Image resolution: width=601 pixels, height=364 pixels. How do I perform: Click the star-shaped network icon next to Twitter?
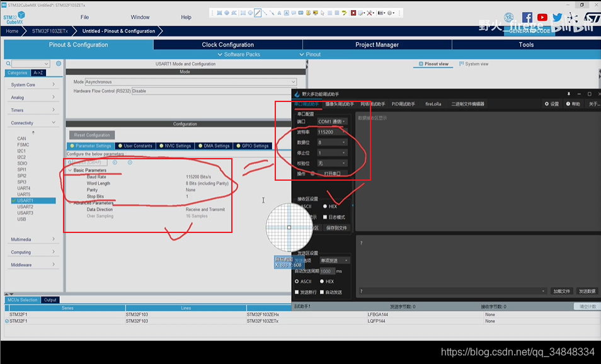(572, 17)
